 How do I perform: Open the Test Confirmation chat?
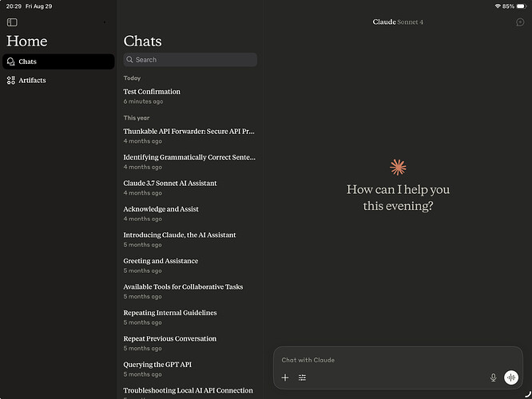[x=190, y=97]
